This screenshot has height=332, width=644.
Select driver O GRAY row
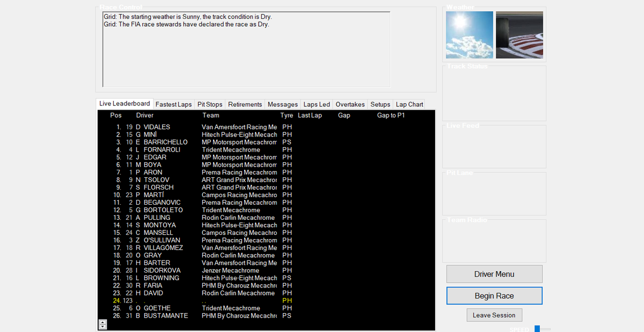pyautogui.click(x=266, y=255)
